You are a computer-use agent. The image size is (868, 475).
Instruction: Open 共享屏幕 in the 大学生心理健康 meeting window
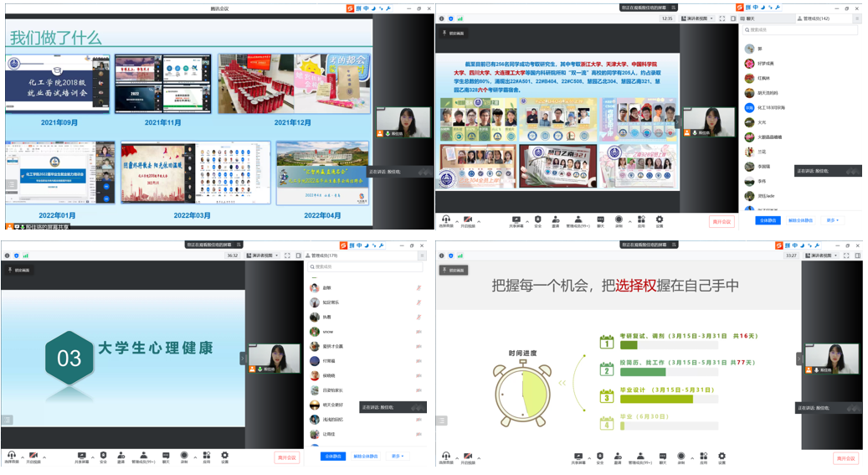(83, 455)
